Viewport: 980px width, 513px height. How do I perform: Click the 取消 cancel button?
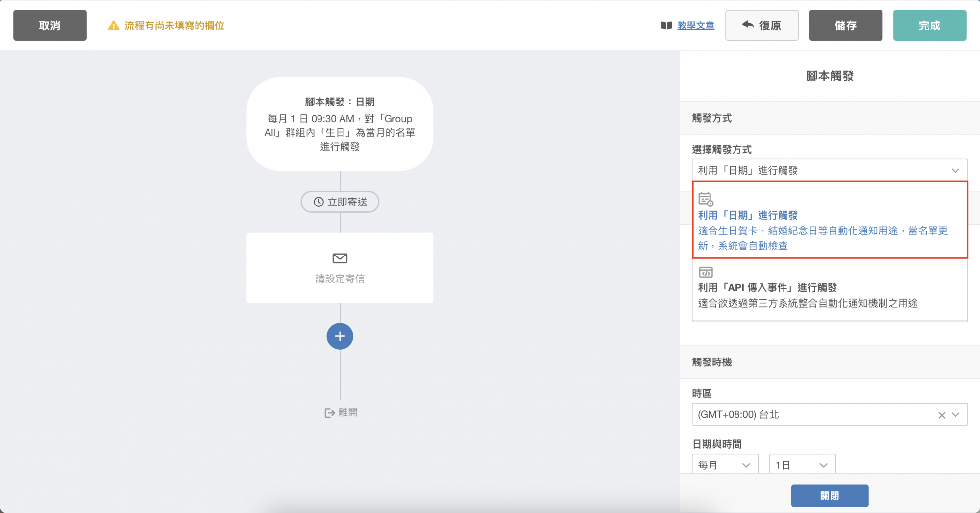(50, 26)
